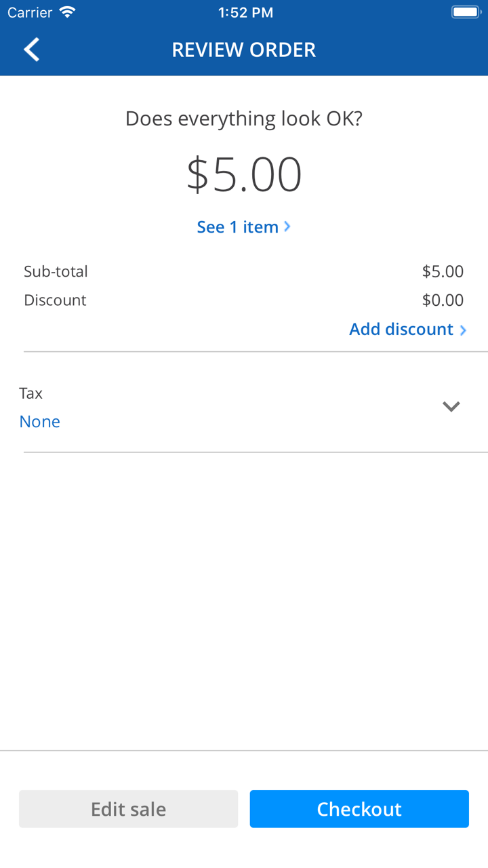Image resolution: width=488 pixels, height=868 pixels.
Task: Click the Tax field label
Action: 31,393
